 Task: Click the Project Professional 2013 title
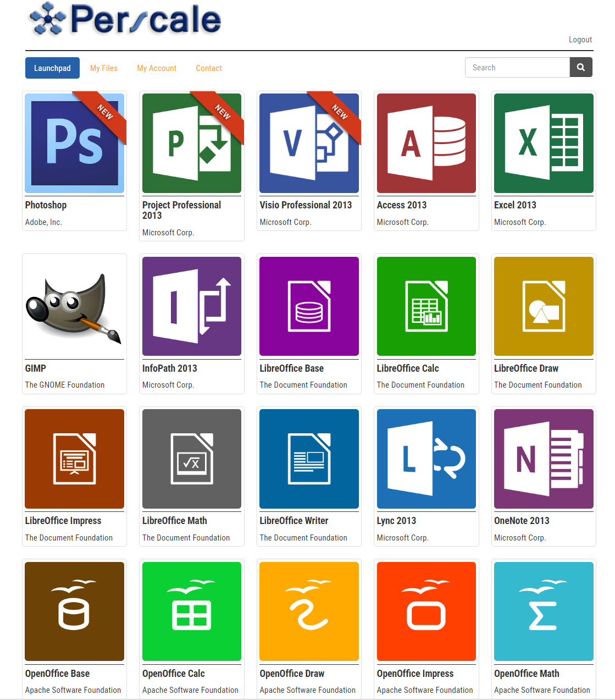pyautogui.click(x=181, y=210)
